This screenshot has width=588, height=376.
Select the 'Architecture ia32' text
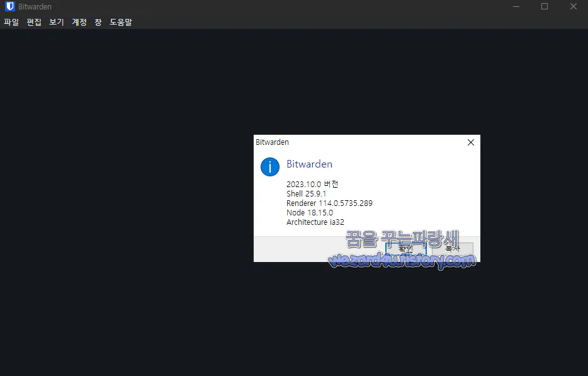315,222
